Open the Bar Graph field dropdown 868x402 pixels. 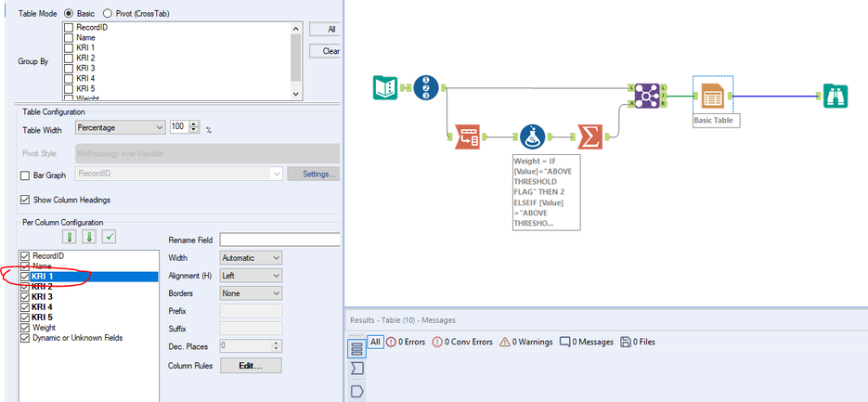pos(178,175)
